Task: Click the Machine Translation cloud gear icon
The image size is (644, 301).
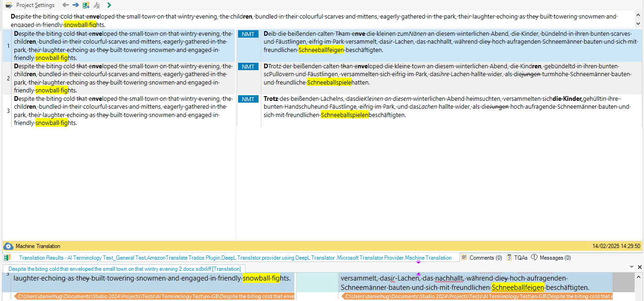Action: [8, 246]
